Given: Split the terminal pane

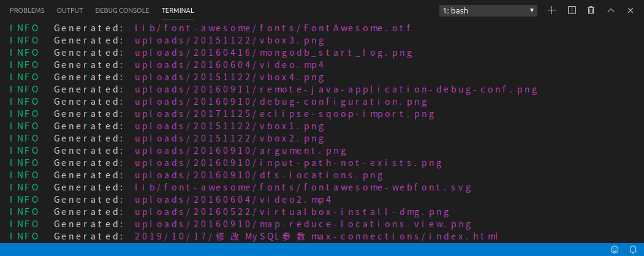Looking at the screenshot, I should click(x=572, y=10).
